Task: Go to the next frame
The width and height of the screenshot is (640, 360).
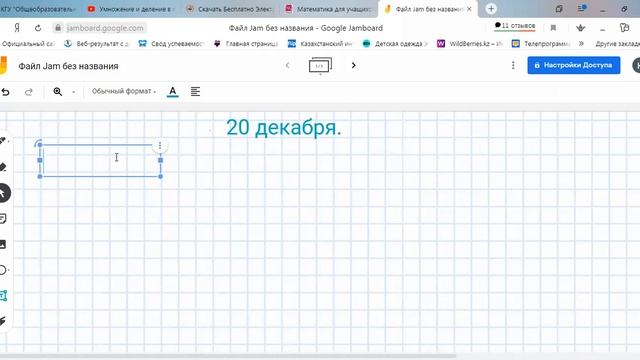Action: [x=353, y=65]
